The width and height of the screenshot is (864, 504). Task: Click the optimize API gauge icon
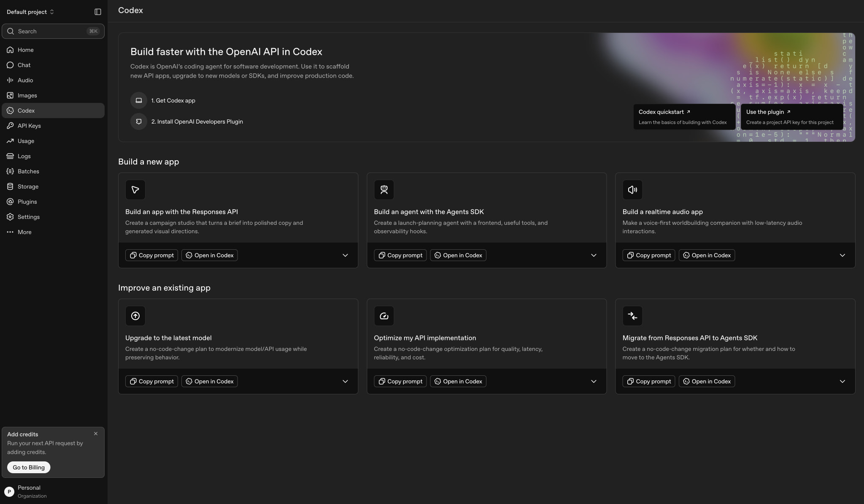(384, 316)
